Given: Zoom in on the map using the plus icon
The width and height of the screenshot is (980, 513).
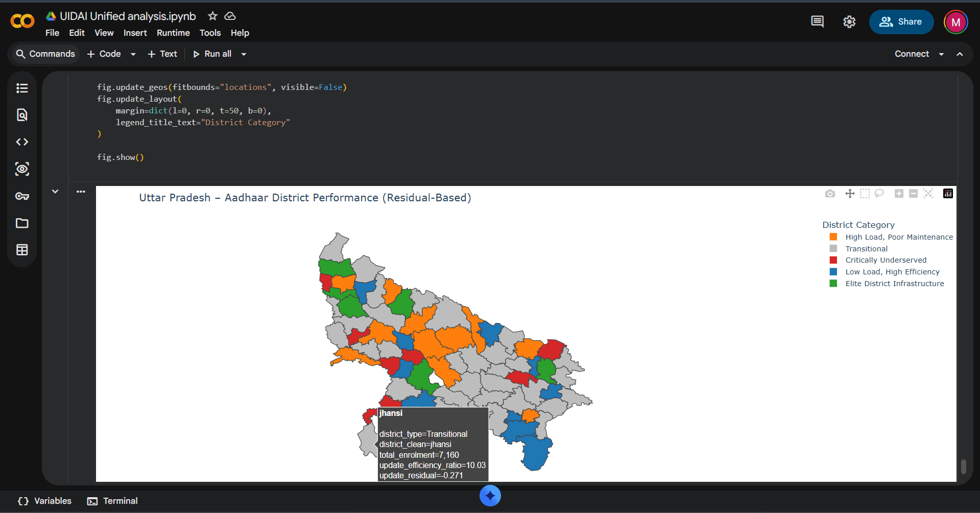Looking at the screenshot, I should point(899,194).
